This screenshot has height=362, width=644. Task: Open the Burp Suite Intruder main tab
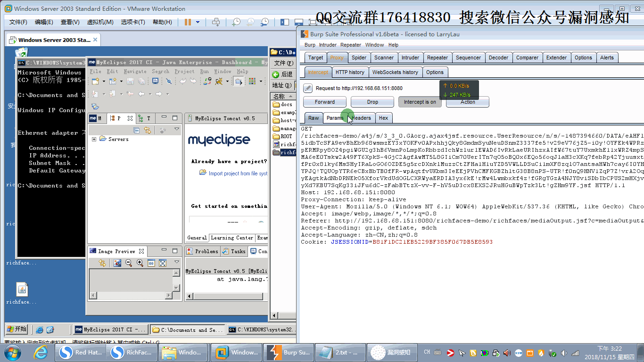[x=410, y=58]
